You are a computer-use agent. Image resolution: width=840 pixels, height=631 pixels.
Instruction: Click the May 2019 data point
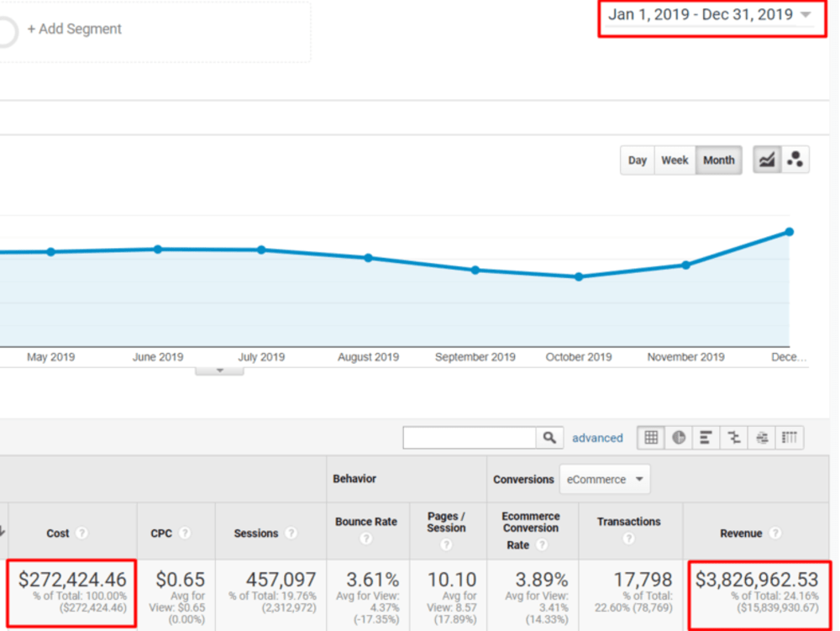pos(50,252)
